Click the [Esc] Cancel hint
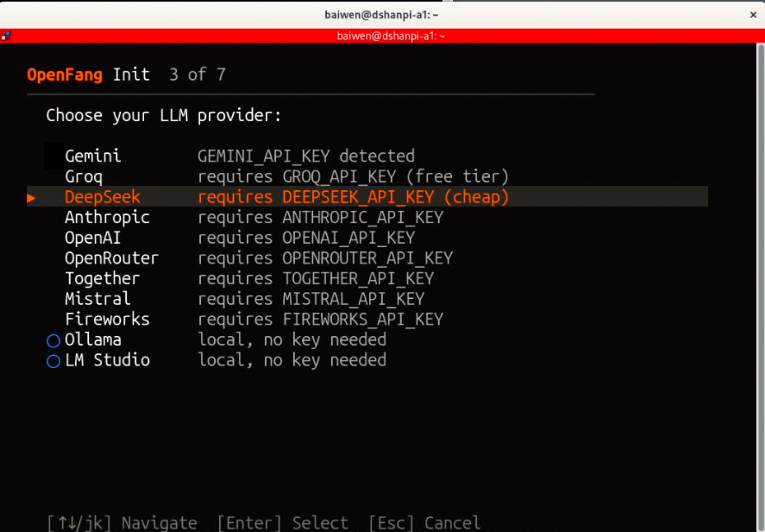Viewport: 765px width, 532px height. [x=424, y=523]
